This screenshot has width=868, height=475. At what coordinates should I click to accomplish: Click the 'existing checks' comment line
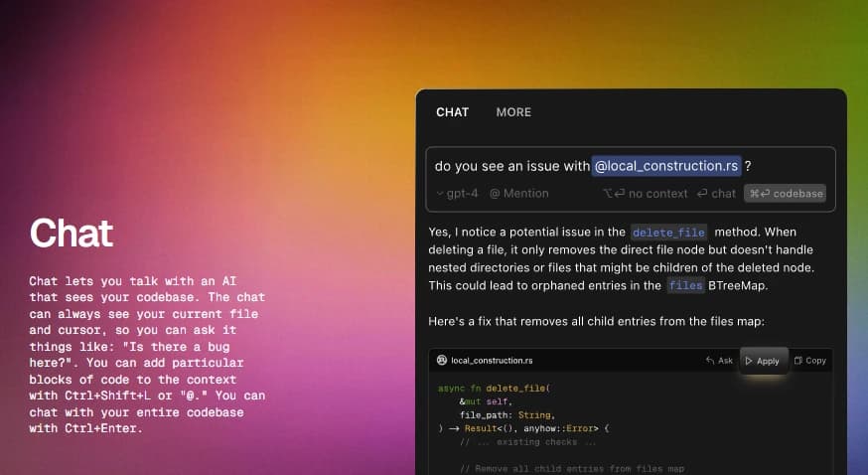pyautogui.click(x=527, y=442)
